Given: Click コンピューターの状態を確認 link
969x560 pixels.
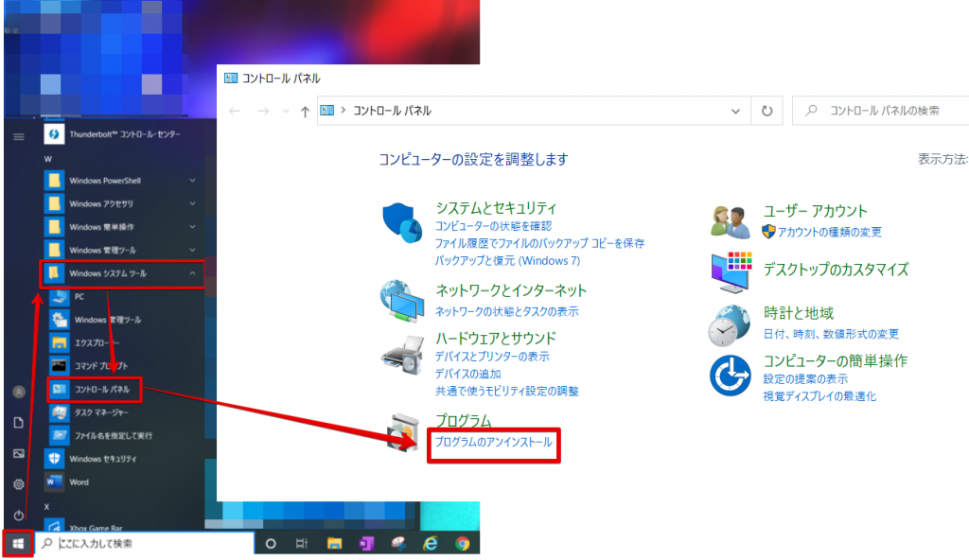Looking at the screenshot, I should 493,226.
